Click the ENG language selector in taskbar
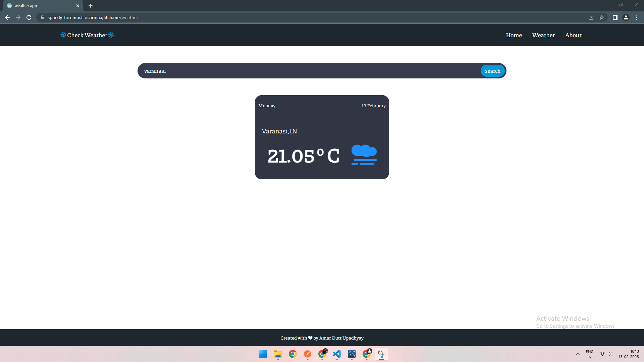The height and width of the screenshot is (362, 644). (589, 354)
